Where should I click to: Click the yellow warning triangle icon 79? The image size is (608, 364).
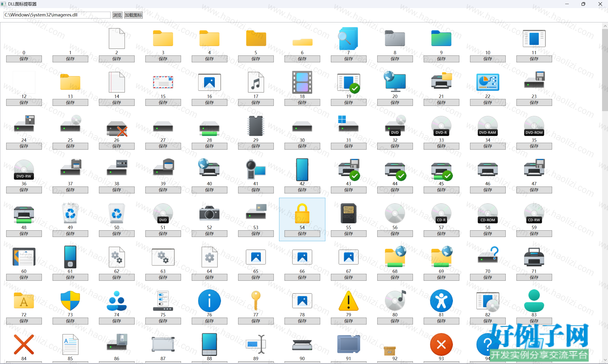pos(348,301)
